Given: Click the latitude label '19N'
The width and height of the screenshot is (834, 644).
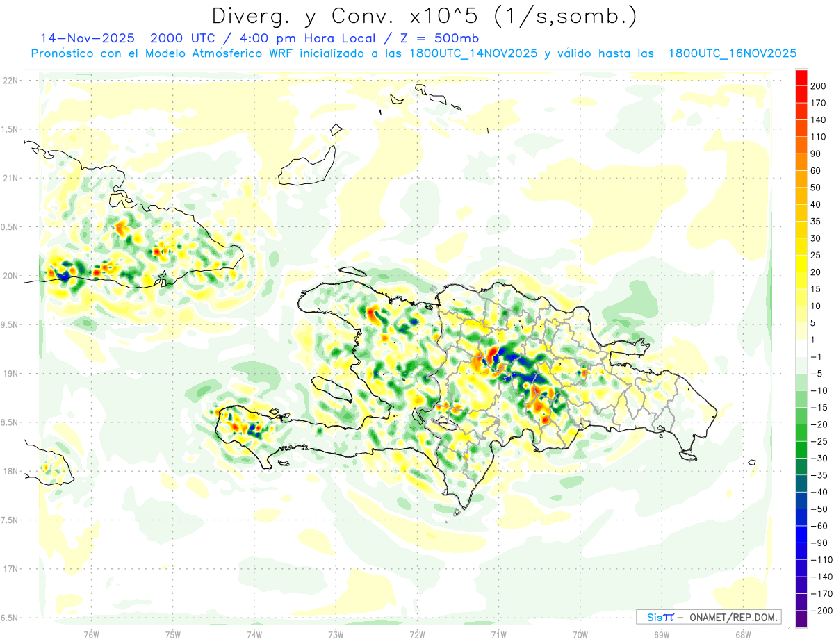Looking at the screenshot, I should click(x=10, y=374).
